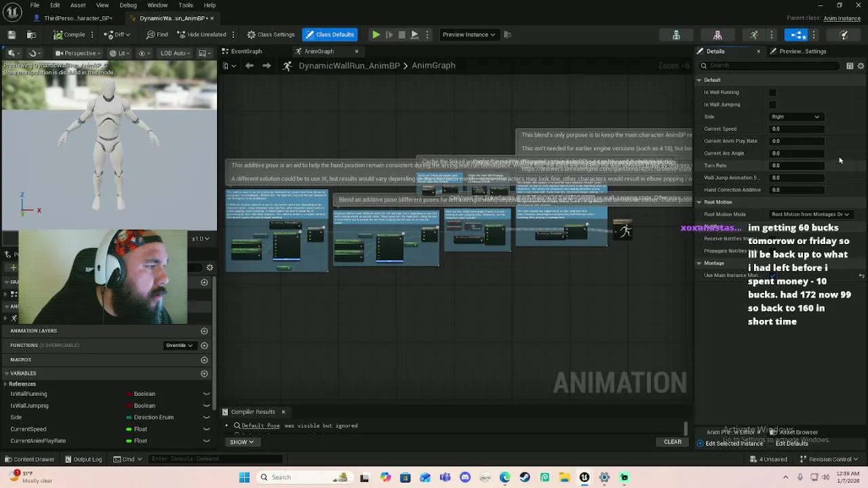This screenshot has height=488, width=868.
Task: Select the CurrentAnimPlayRate variable
Action: click(x=38, y=441)
